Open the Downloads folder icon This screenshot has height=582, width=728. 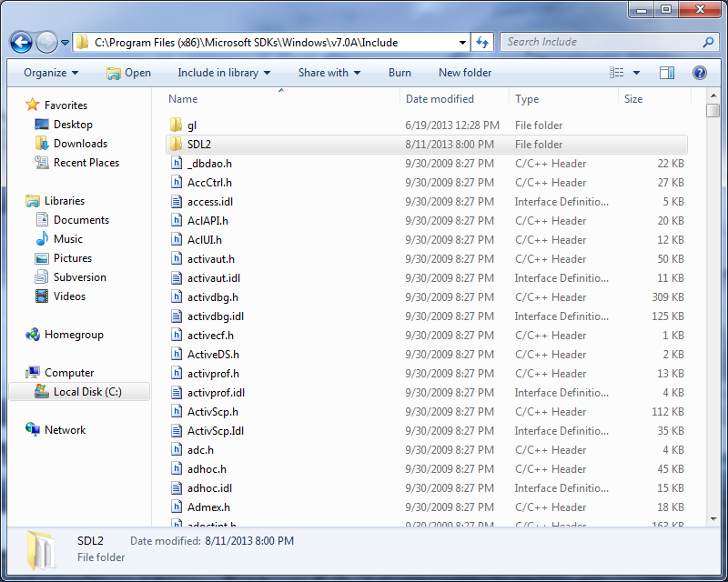pos(40,143)
